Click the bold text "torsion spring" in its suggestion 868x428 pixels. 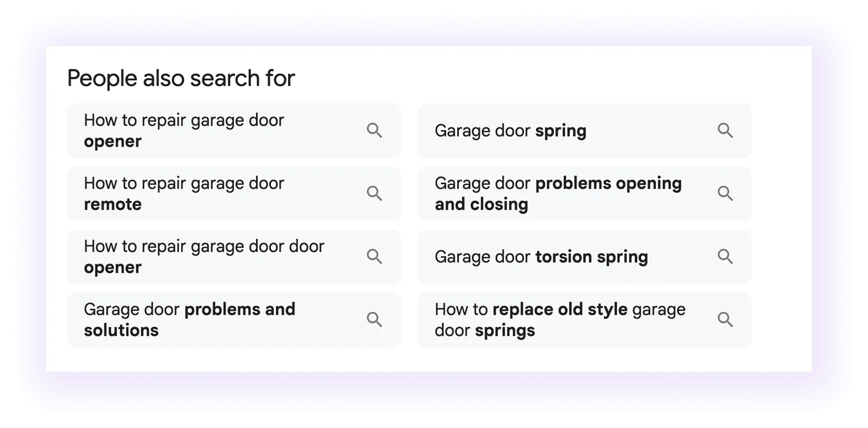(x=591, y=257)
